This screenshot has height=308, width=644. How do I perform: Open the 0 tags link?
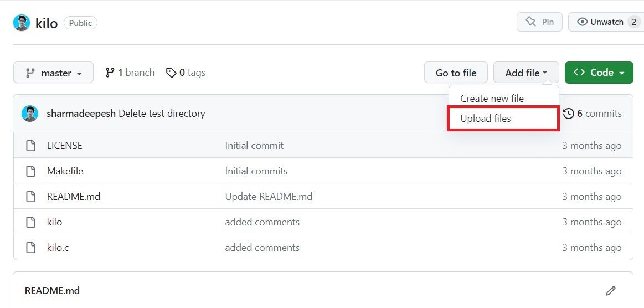[186, 73]
